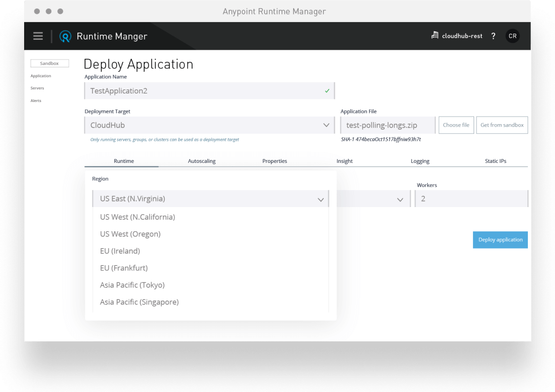Open Alerts in the sidebar
The width and height of the screenshot is (555, 392).
[36, 101]
